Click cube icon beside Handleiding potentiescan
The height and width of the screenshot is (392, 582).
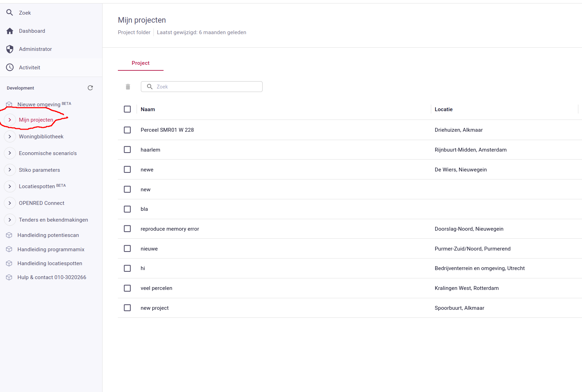(9, 235)
